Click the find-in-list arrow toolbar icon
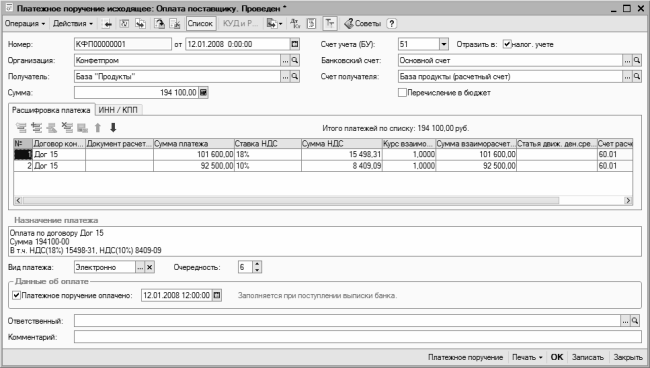Viewport: 650px width, 368px height. coord(107,24)
